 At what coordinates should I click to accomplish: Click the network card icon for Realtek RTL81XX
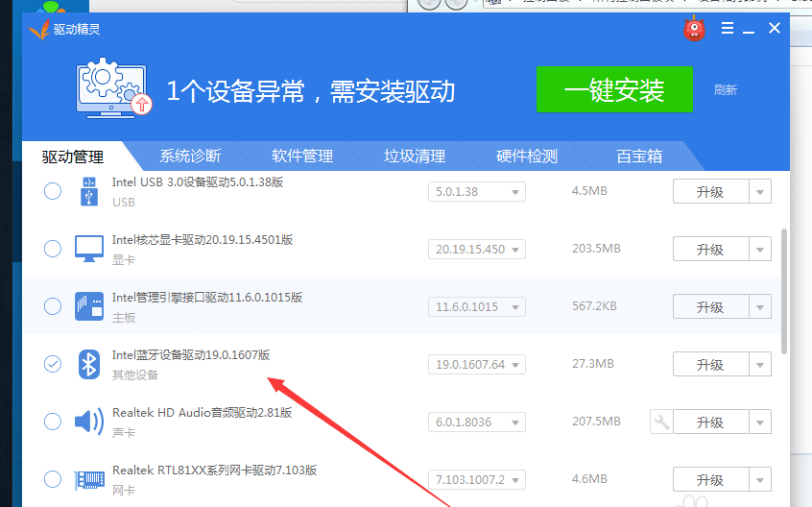[x=89, y=479]
